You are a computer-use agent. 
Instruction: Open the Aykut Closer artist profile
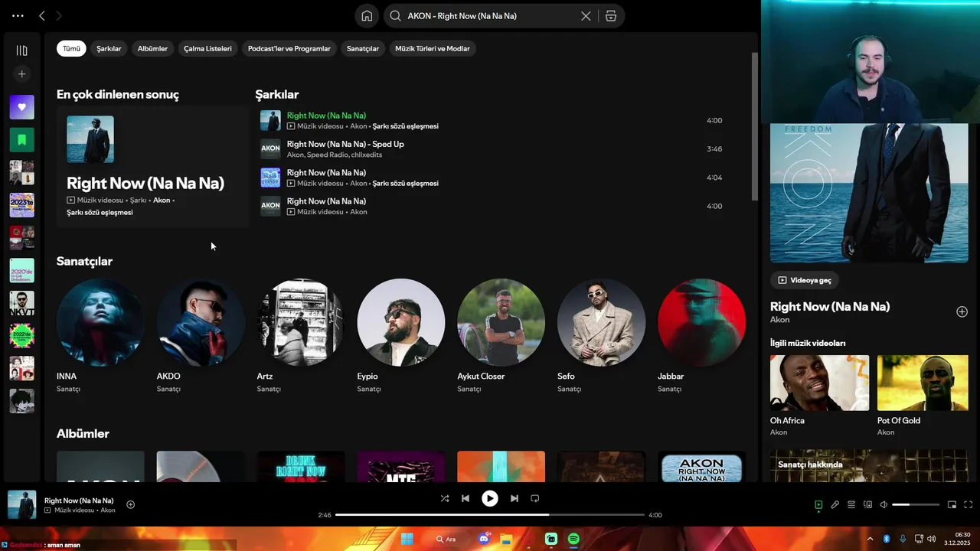click(501, 336)
